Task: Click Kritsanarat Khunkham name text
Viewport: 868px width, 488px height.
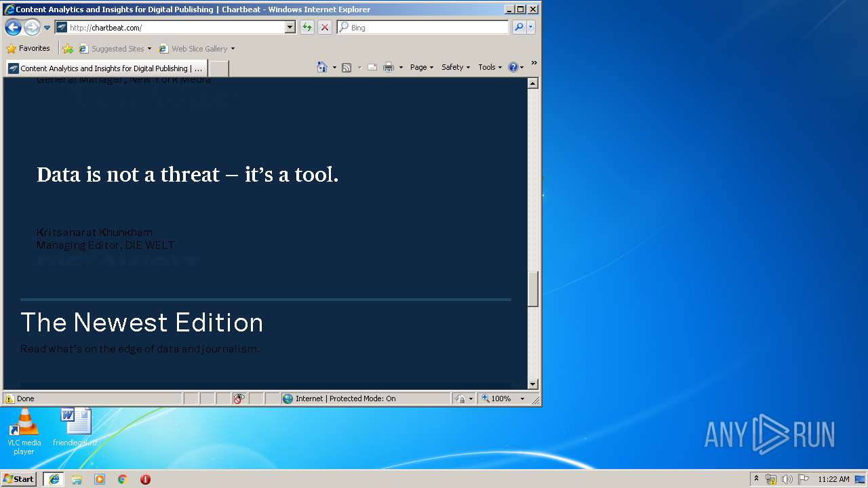Action: click(x=94, y=232)
